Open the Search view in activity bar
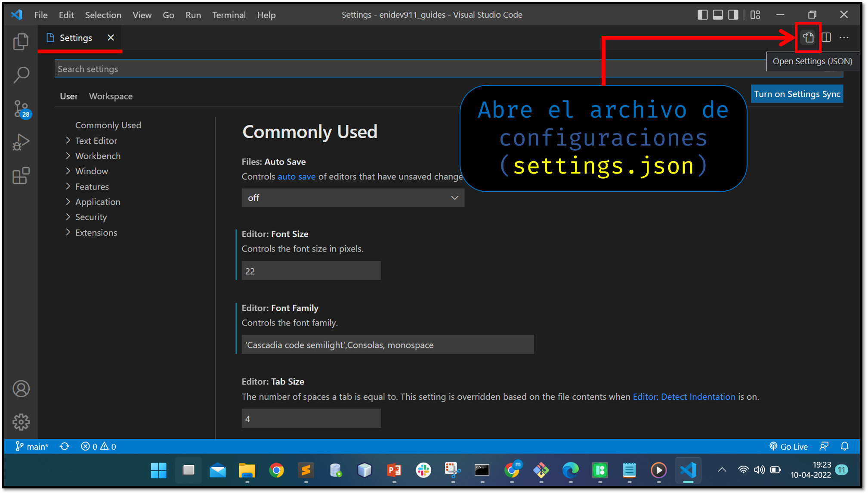This screenshot has width=868, height=494. tap(21, 75)
